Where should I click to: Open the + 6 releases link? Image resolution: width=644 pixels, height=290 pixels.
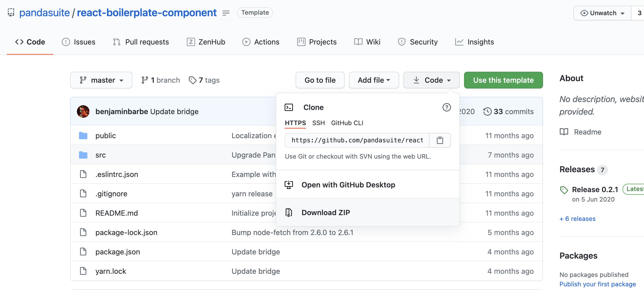(x=577, y=219)
